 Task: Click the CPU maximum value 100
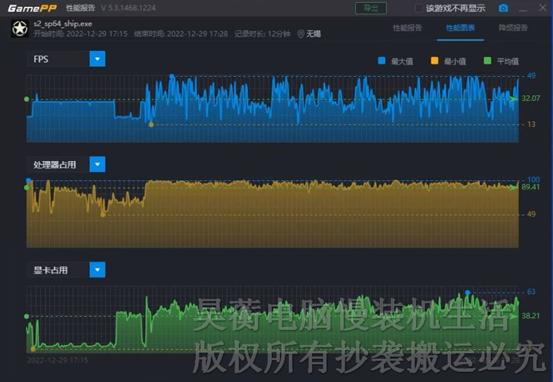pos(534,180)
